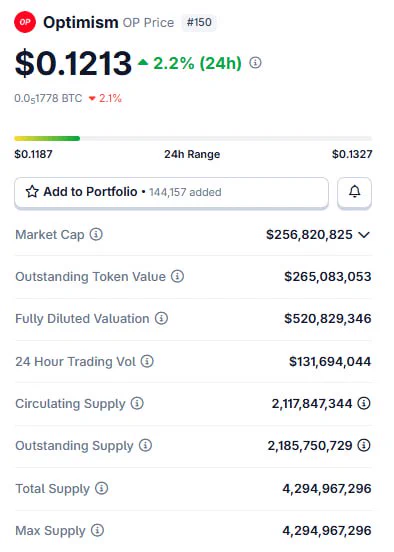The width and height of the screenshot is (394, 552).
Task: Open Circulating Supply label info icon
Action: point(137,403)
